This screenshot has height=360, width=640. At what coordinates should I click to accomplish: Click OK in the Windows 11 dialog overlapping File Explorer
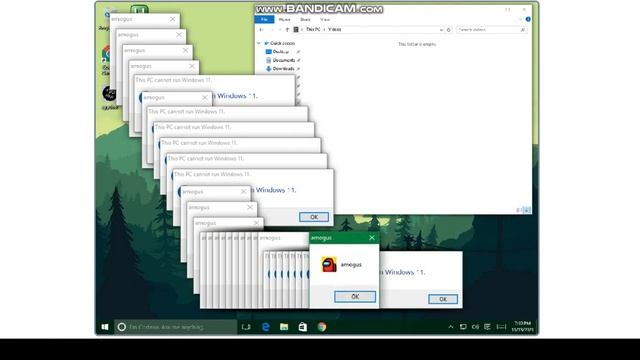coord(314,217)
